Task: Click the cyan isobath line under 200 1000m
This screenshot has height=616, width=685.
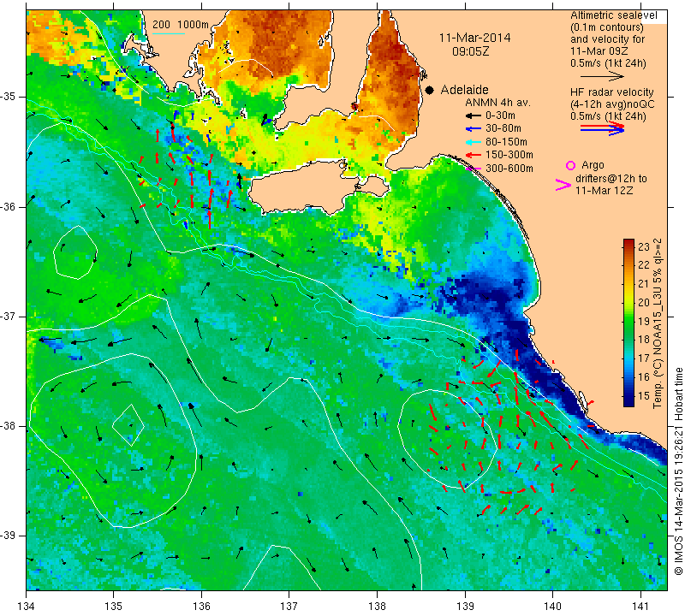Action: pyautogui.click(x=169, y=33)
